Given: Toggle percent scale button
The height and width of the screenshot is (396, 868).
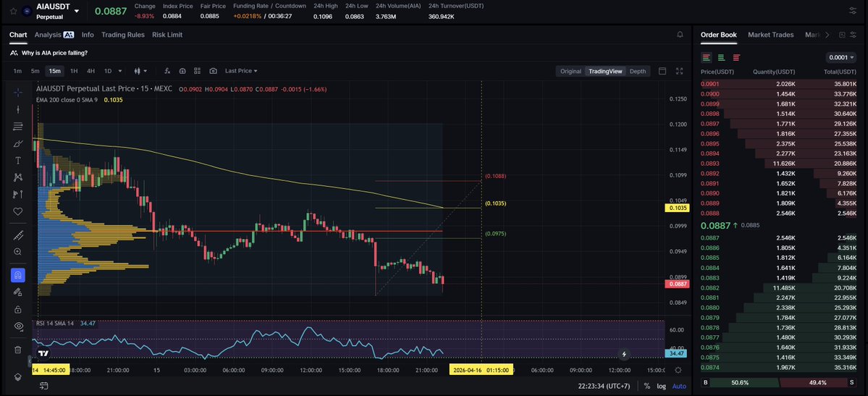Looking at the screenshot, I should [646, 386].
